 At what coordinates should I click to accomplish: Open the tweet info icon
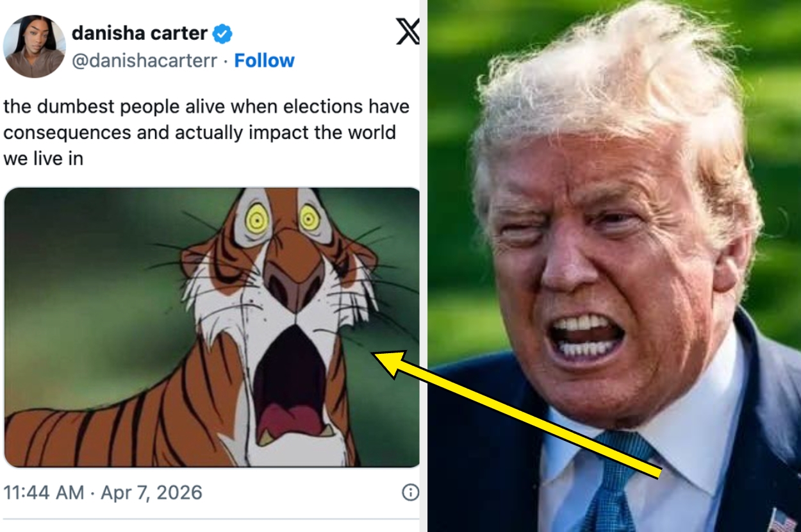click(x=409, y=492)
